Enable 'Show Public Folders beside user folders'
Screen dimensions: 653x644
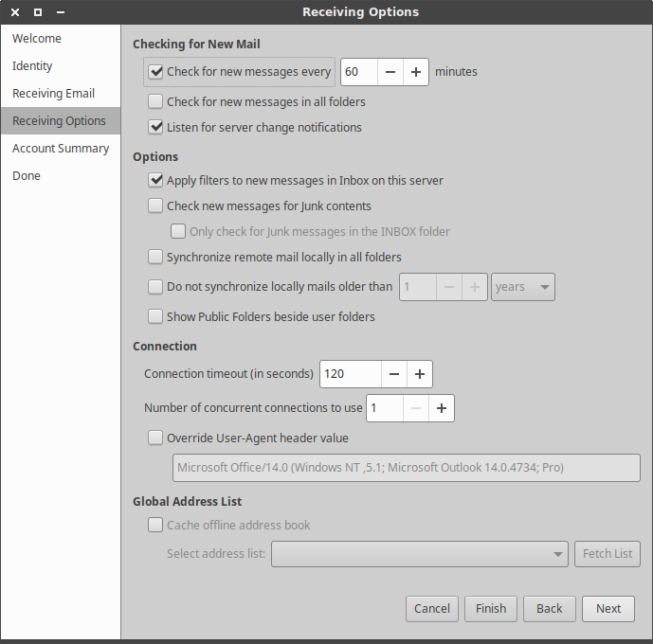click(156, 316)
